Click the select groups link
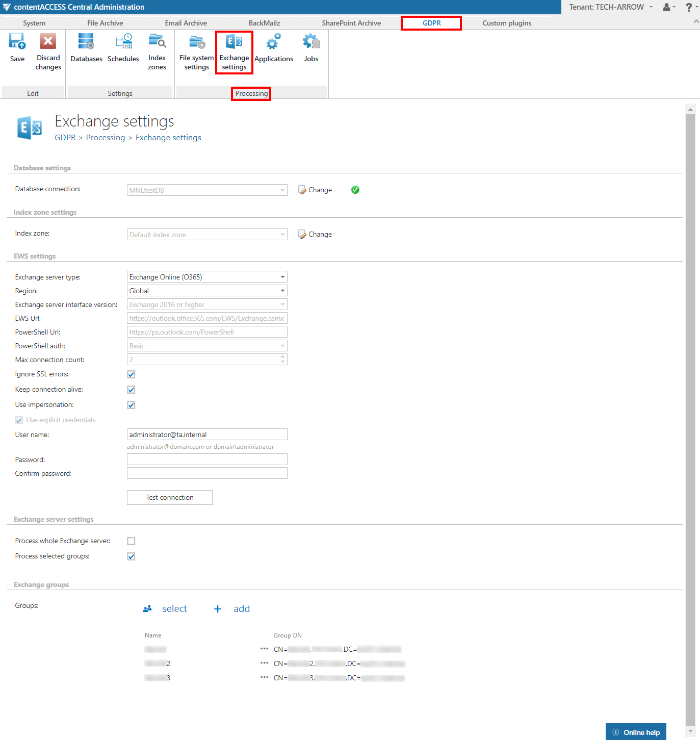700x740 pixels. coord(174,609)
